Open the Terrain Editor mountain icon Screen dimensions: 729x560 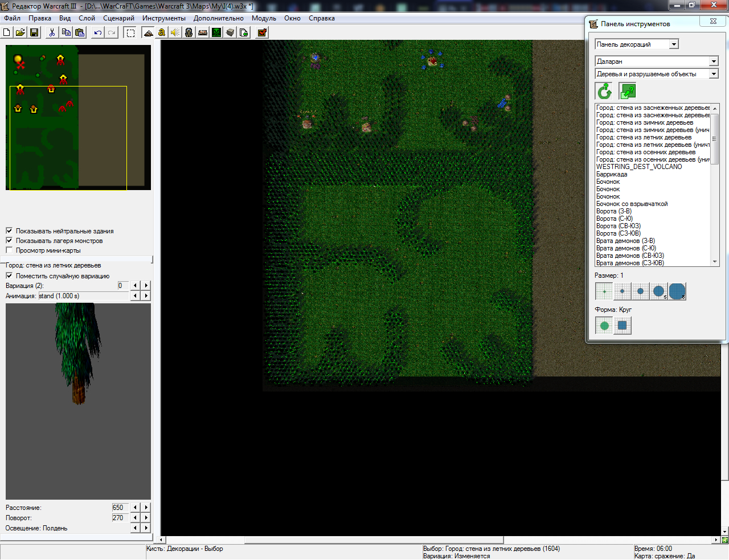148,32
